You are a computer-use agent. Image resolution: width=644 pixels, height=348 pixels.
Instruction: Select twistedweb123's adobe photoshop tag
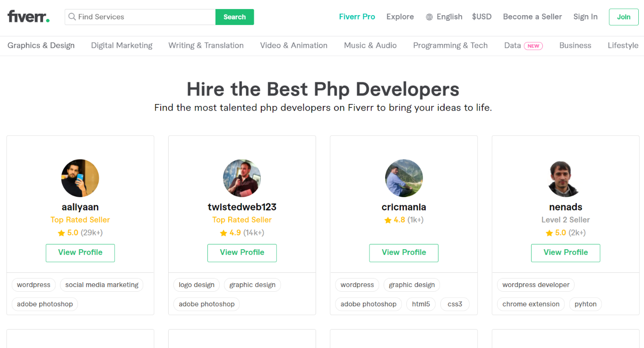[206, 304]
